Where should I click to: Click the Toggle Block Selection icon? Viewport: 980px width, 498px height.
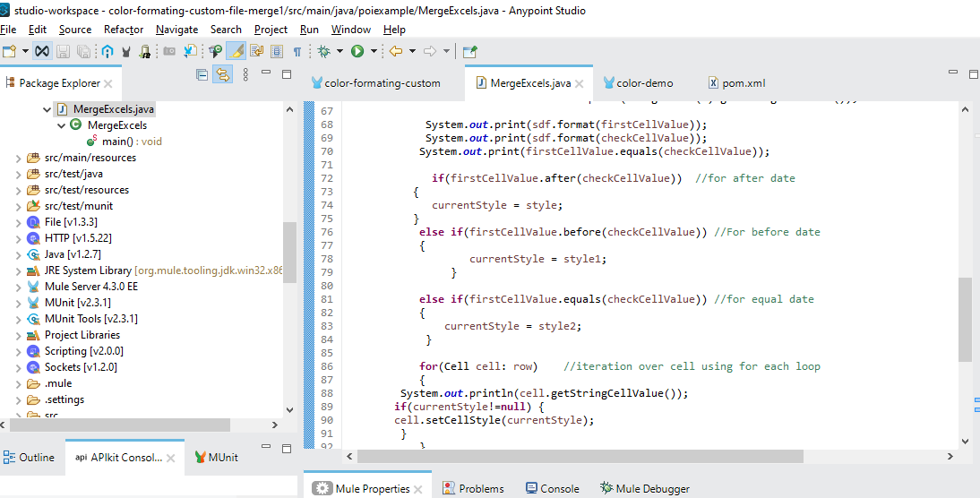[277, 51]
